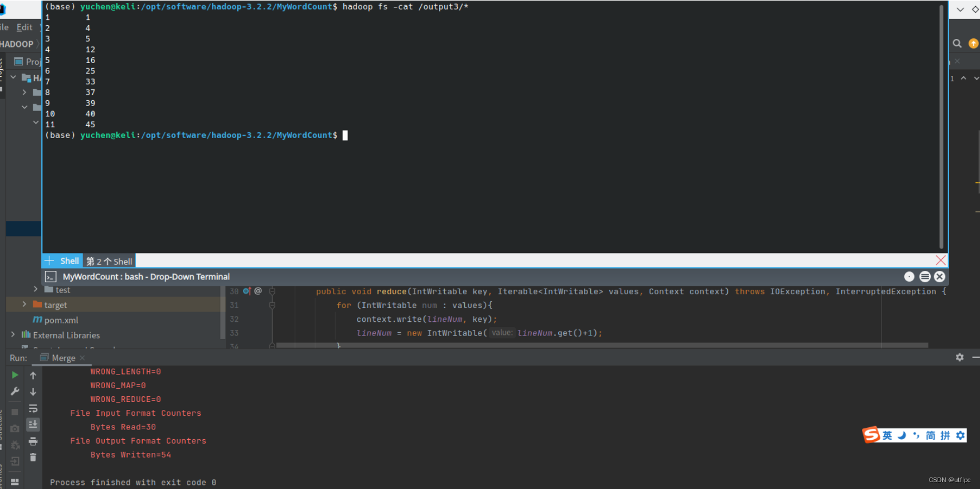
Task: Click the dump threads camera icon
Action: tap(15, 428)
